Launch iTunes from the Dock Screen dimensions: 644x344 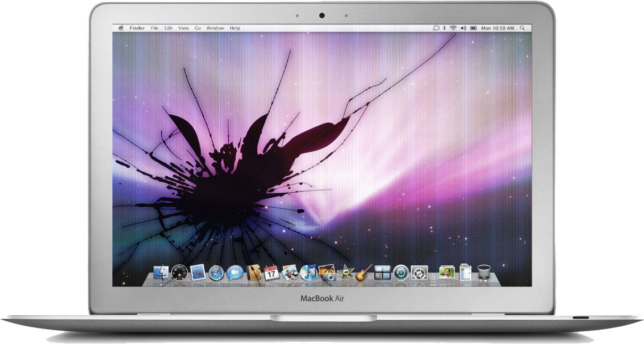(x=307, y=272)
